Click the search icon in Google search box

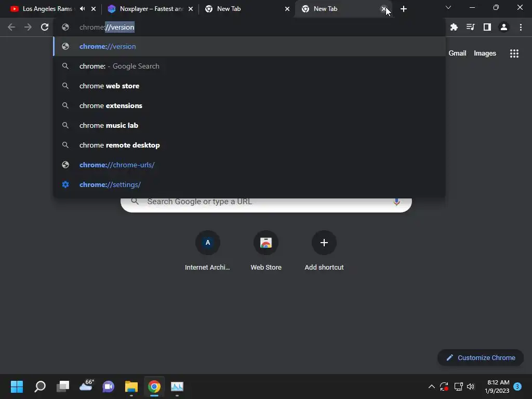[135, 201]
